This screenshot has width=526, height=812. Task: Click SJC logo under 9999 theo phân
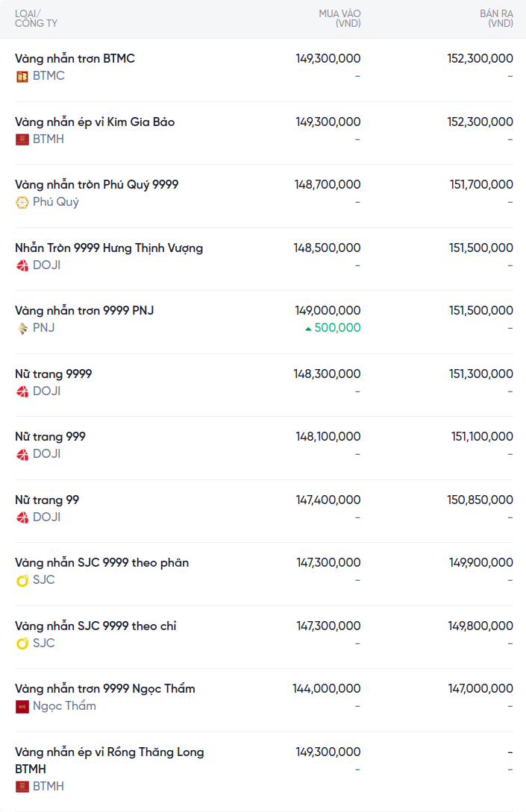22,580
